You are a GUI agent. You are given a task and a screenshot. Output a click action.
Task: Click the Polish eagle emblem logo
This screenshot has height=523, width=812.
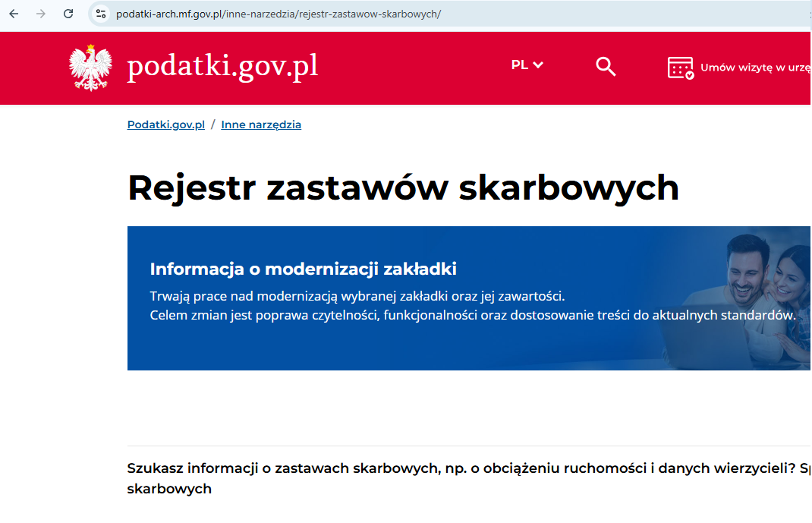[90, 67]
